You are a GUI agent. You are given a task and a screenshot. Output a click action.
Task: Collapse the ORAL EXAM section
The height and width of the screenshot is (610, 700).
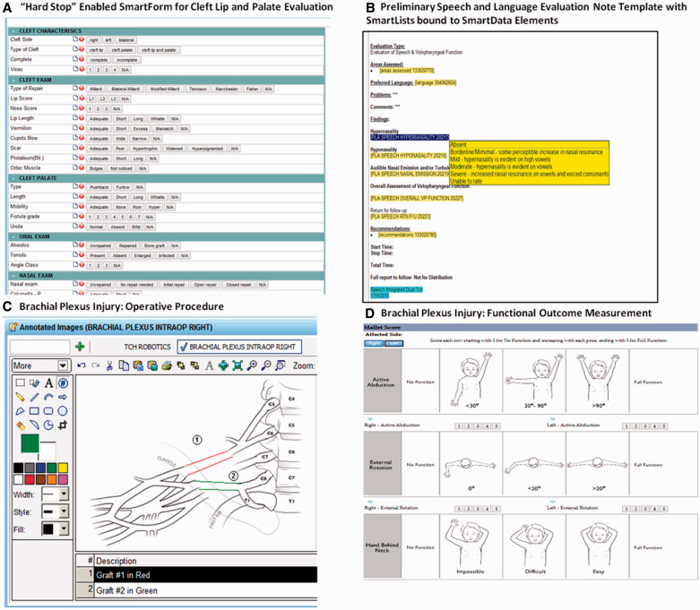(x=14, y=236)
